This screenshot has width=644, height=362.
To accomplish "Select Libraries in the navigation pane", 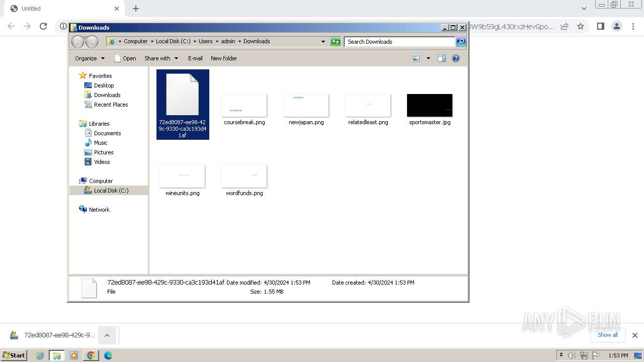I will 99,124.
